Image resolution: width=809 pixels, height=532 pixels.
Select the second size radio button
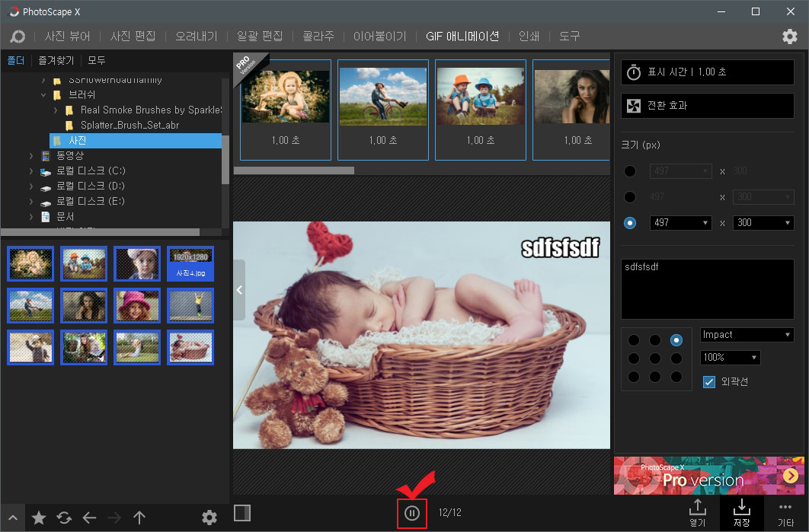pos(630,197)
